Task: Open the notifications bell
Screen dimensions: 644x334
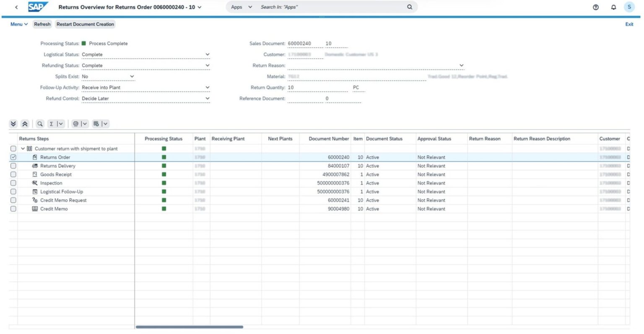Action: (613, 7)
